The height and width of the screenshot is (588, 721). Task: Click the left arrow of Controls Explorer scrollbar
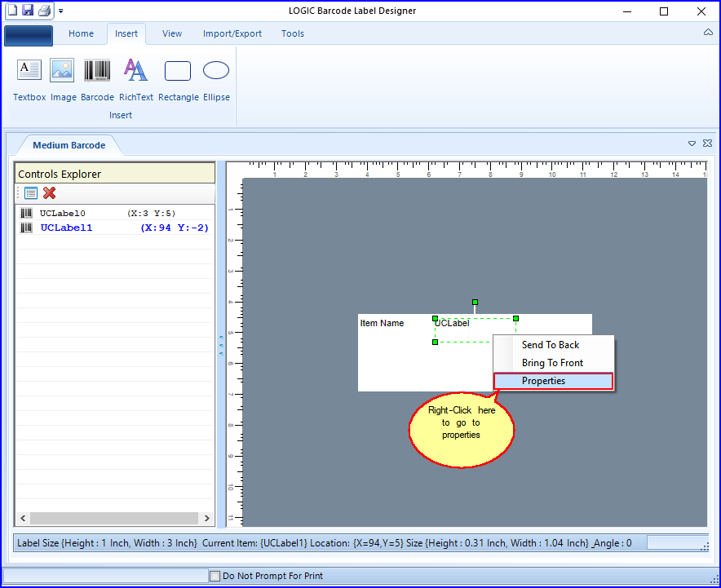[23, 518]
